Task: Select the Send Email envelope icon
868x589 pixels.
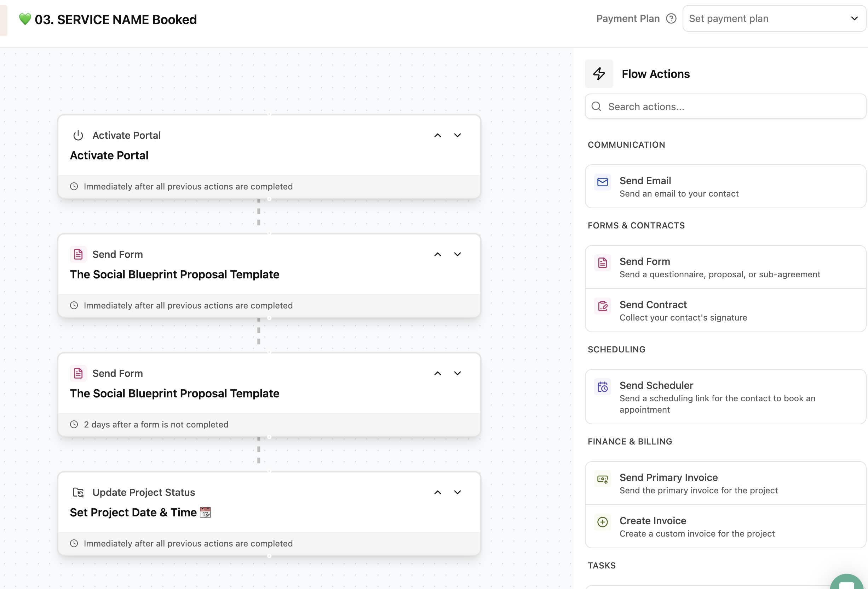Action: [x=602, y=182]
